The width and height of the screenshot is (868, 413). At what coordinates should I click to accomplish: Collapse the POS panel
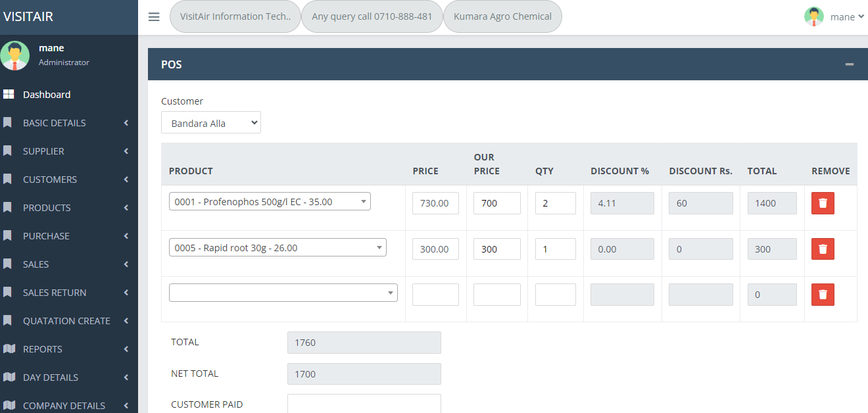click(849, 64)
